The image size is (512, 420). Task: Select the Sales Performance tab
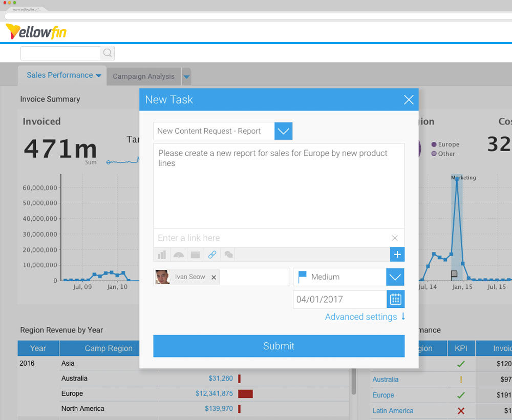click(60, 75)
